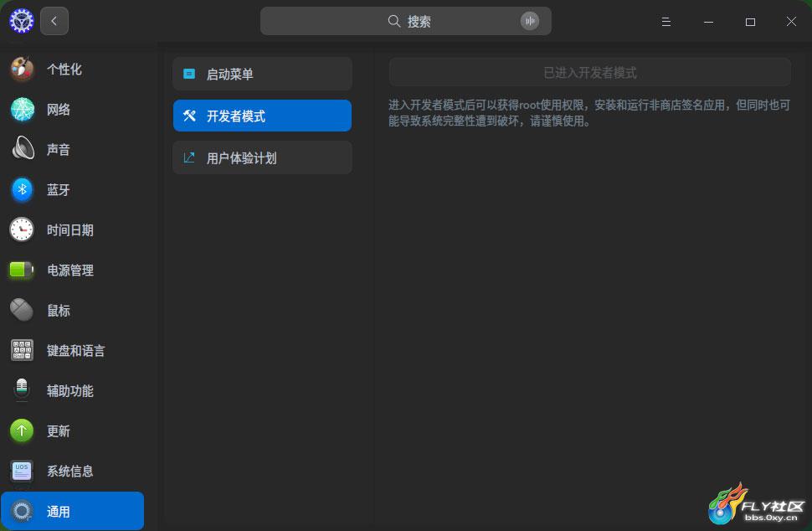
Task: Open the 辅助功能 settings category
Action: 73,390
